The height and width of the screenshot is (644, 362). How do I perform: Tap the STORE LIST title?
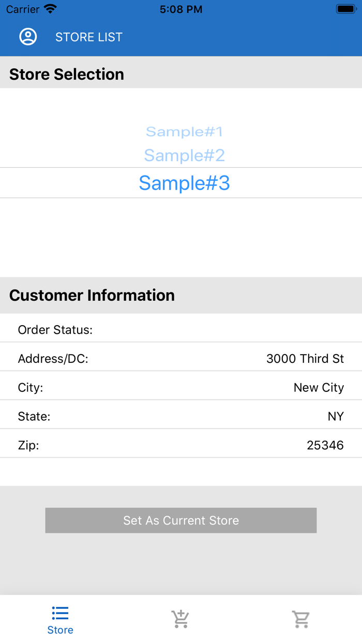[x=89, y=37]
